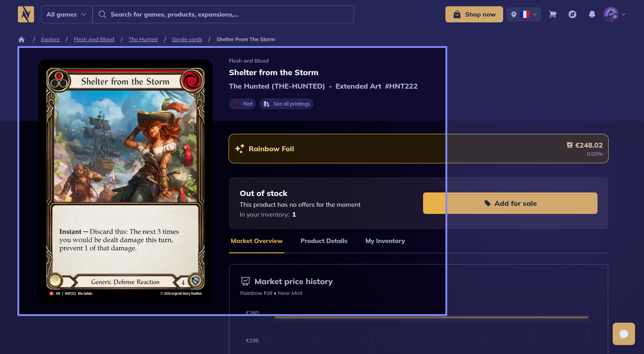This screenshot has width=644, height=354.
Task: Select the Rainbow Foil variant option
Action: coord(418,149)
